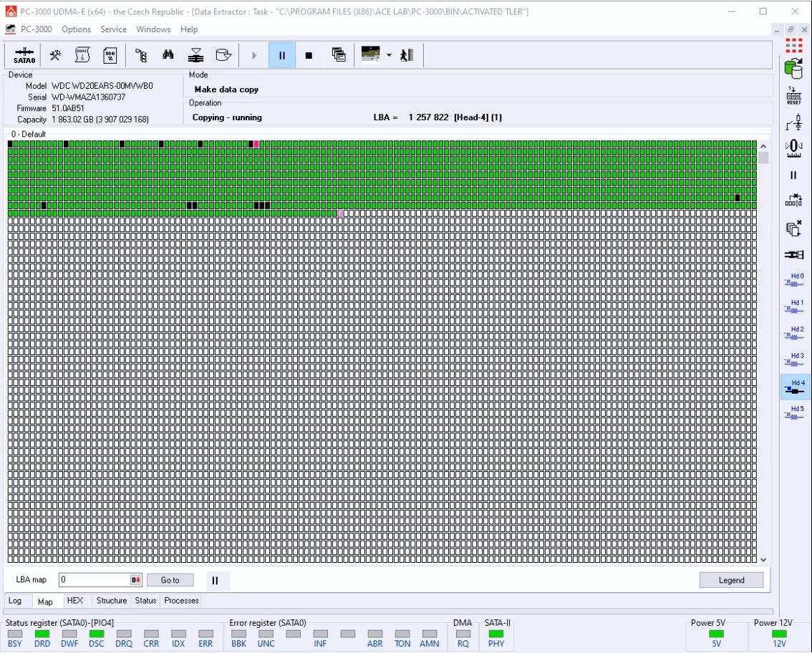Open the Structure tab

click(112, 601)
